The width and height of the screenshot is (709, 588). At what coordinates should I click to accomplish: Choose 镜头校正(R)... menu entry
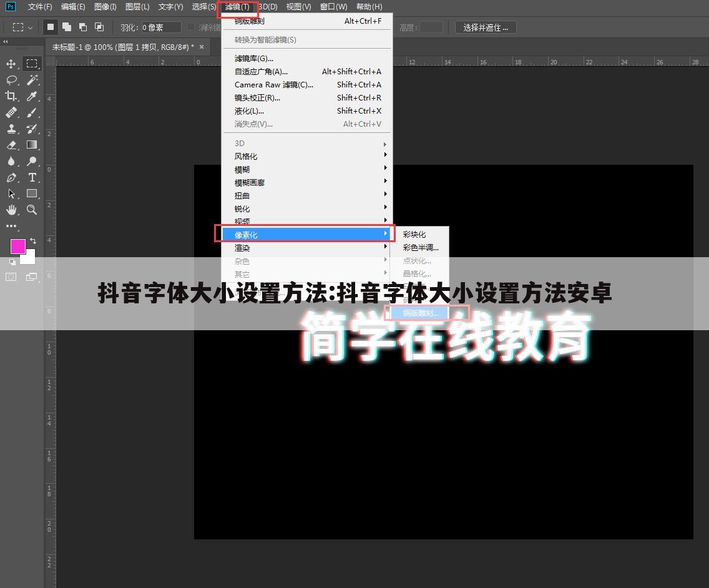point(307,98)
